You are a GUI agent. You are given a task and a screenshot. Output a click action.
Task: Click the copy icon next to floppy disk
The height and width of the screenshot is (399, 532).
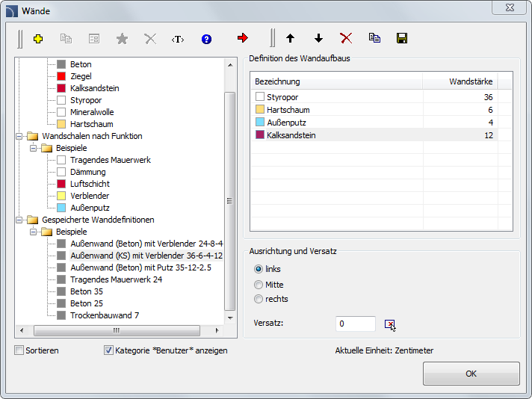374,37
